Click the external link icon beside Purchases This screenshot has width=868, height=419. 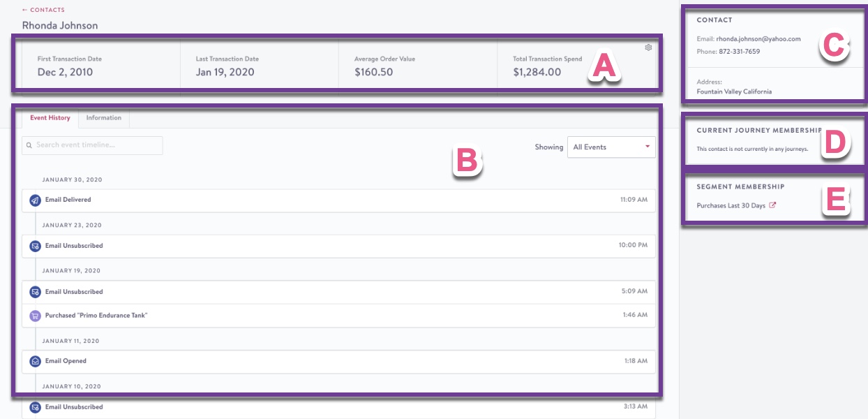pyautogui.click(x=772, y=205)
